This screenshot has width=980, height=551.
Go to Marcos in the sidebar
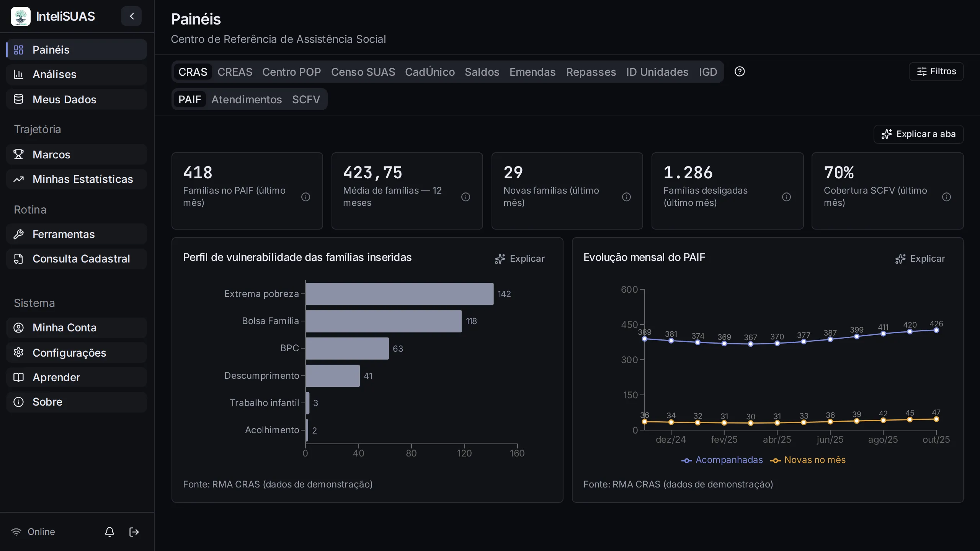(77, 155)
